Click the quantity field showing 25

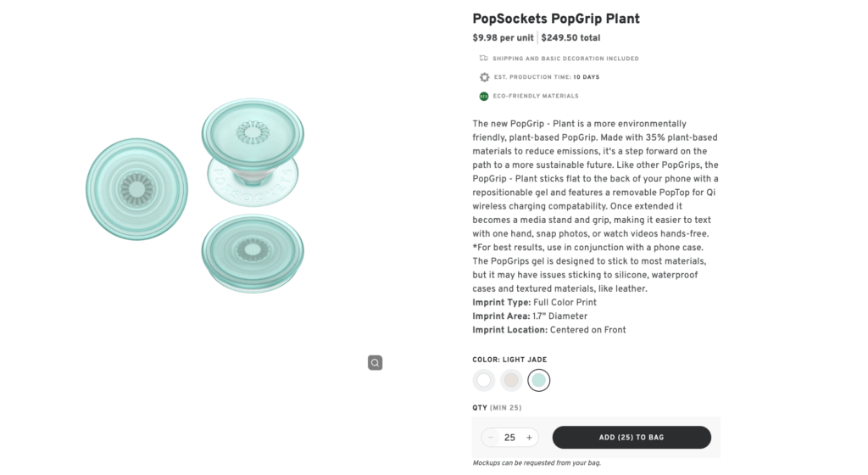coord(509,438)
